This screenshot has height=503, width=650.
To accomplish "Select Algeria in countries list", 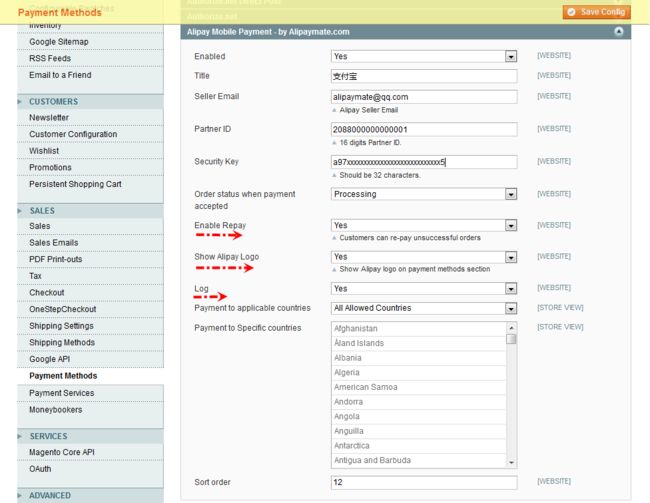I will click(419, 372).
